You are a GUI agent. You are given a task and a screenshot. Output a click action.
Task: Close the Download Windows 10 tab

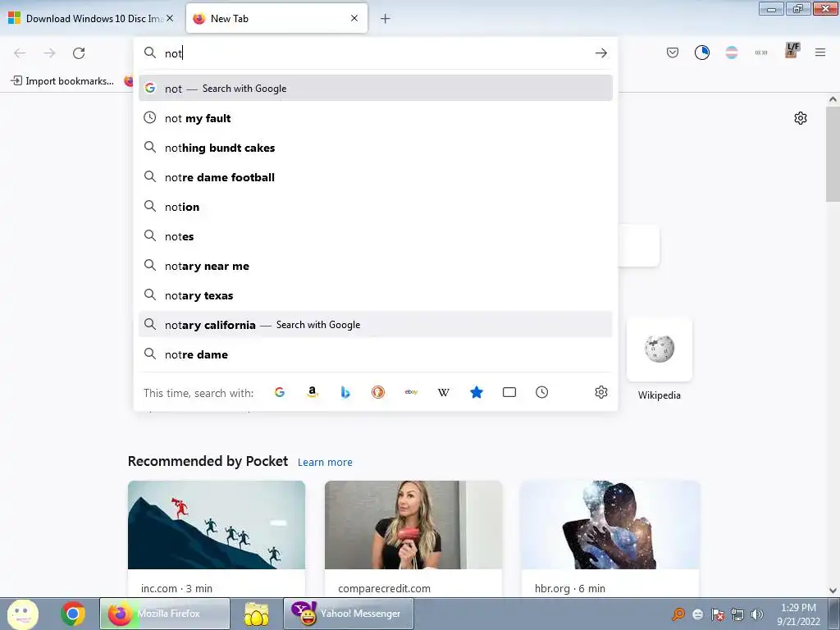(x=170, y=18)
